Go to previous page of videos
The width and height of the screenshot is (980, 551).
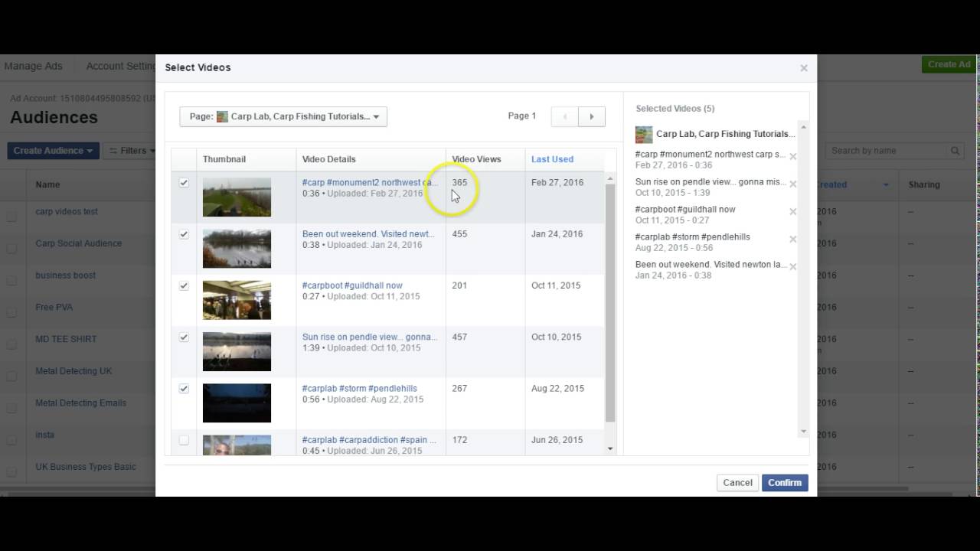565,116
